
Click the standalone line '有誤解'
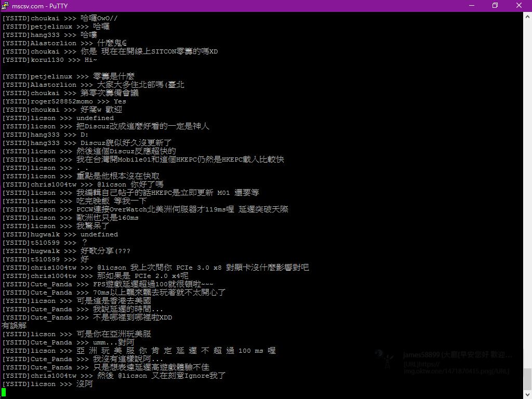click(x=14, y=326)
